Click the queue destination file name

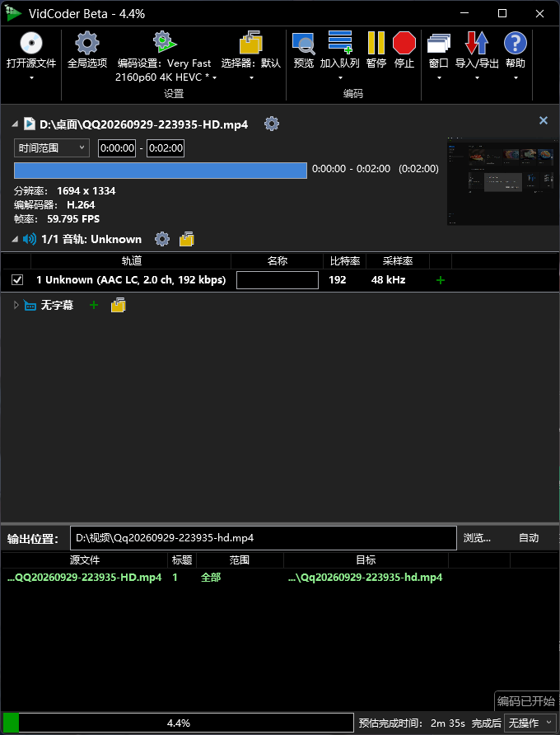(x=365, y=578)
